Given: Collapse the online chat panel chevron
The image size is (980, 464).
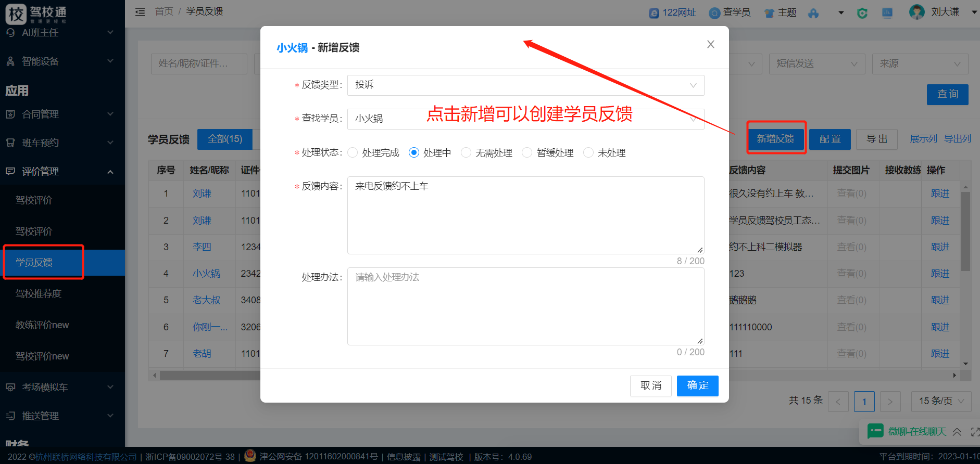Looking at the screenshot, I should tap(957, 432).
